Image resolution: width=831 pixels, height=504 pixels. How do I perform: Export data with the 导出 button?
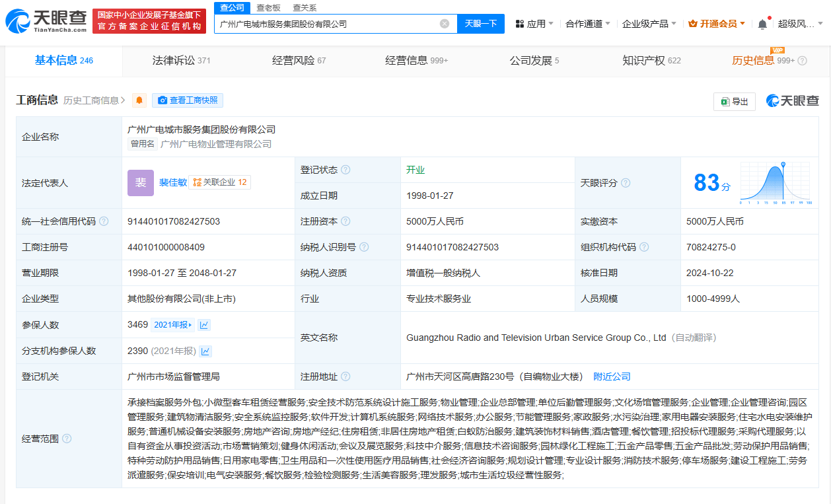[735, 101]
